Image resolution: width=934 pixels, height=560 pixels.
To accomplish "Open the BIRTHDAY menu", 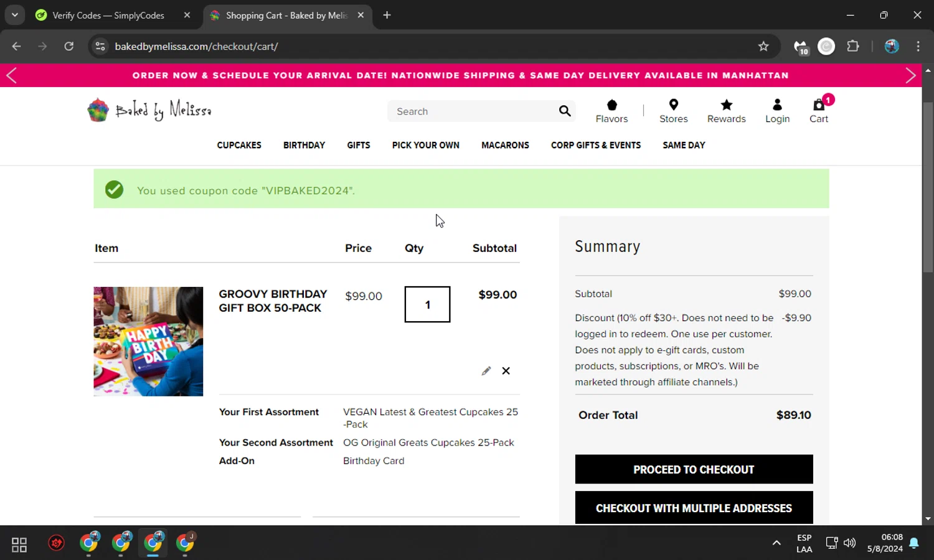I will click(304, 145).
